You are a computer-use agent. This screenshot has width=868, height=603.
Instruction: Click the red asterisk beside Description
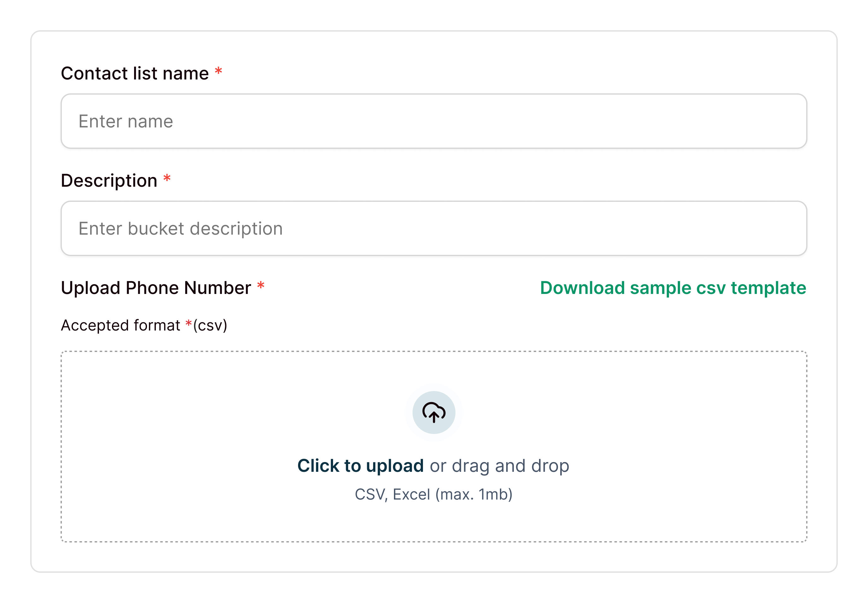pos(167,178)
